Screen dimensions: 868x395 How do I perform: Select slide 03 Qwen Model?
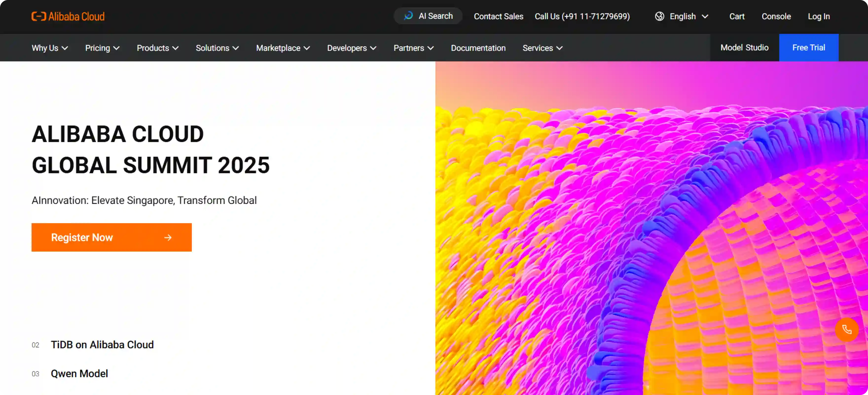coord(79,374)
